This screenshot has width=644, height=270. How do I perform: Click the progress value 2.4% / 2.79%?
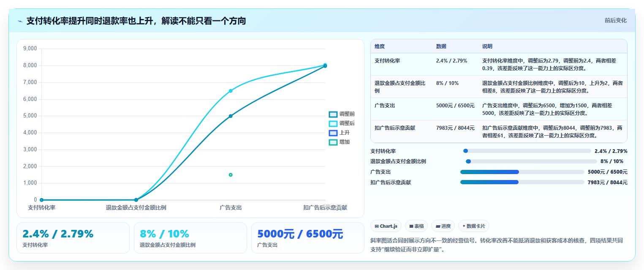coord(611,151)
